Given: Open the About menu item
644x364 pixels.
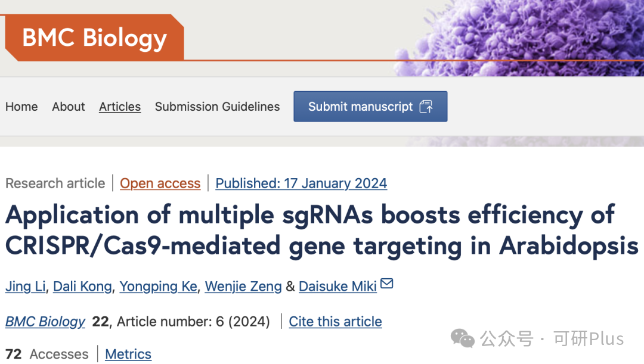Looking at the screenshot, I should [x=69, y=107].
